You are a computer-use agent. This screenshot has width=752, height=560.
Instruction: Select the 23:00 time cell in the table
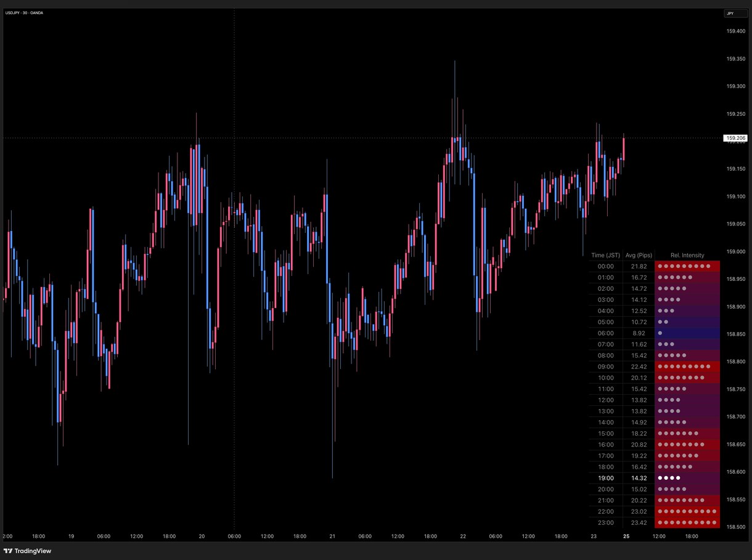(606, 523)
